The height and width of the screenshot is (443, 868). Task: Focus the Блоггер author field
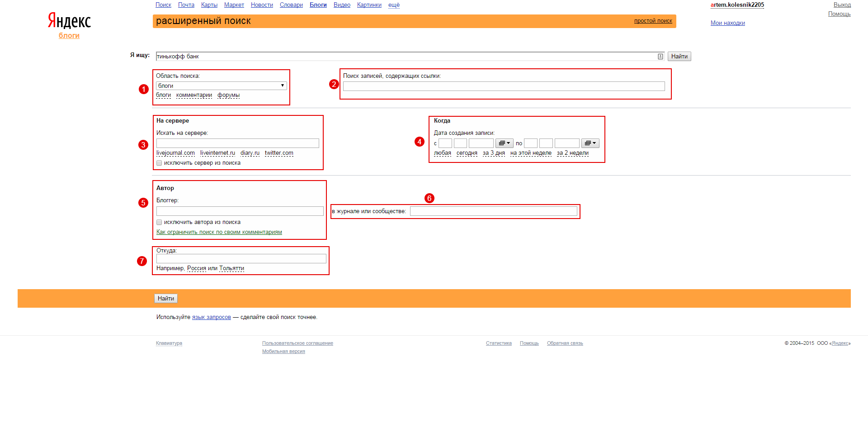click(x=240, y=211)
